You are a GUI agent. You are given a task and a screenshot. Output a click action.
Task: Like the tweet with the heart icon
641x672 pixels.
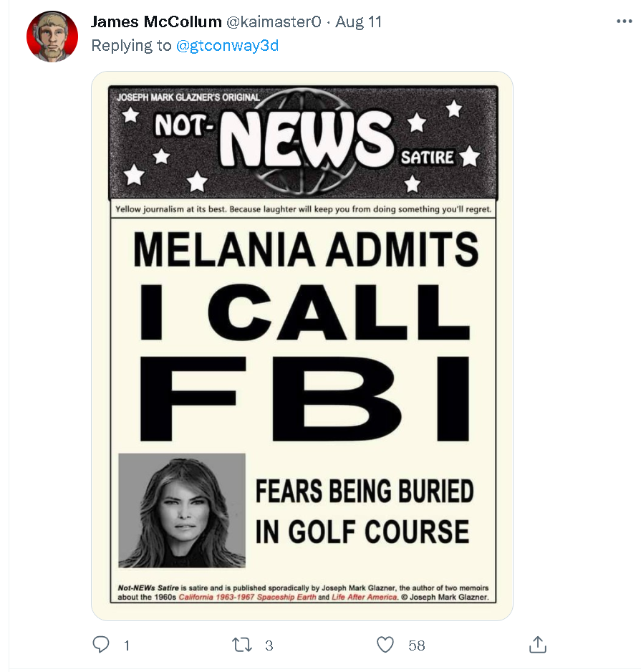pos(385,645)
